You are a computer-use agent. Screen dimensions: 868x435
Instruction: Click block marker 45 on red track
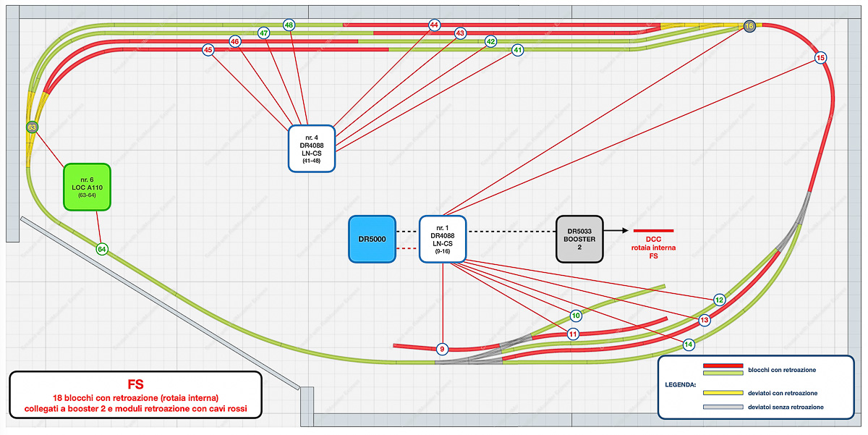coord(208,50)
